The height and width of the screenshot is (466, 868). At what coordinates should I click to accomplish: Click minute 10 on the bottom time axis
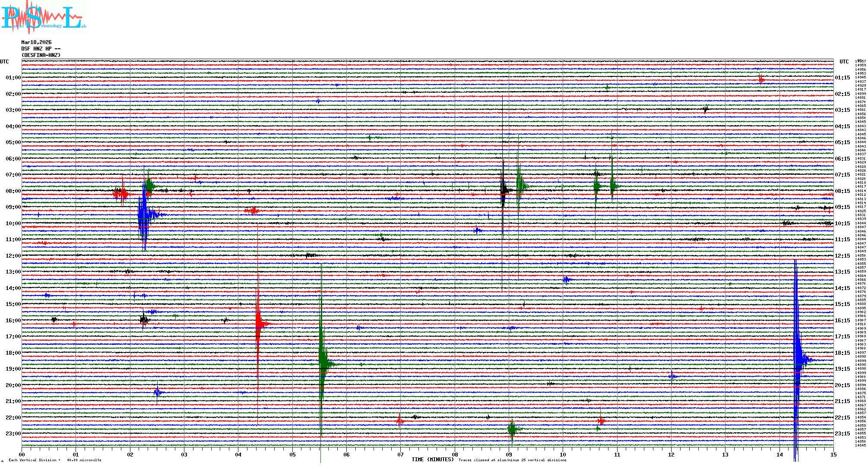point(563,454)
